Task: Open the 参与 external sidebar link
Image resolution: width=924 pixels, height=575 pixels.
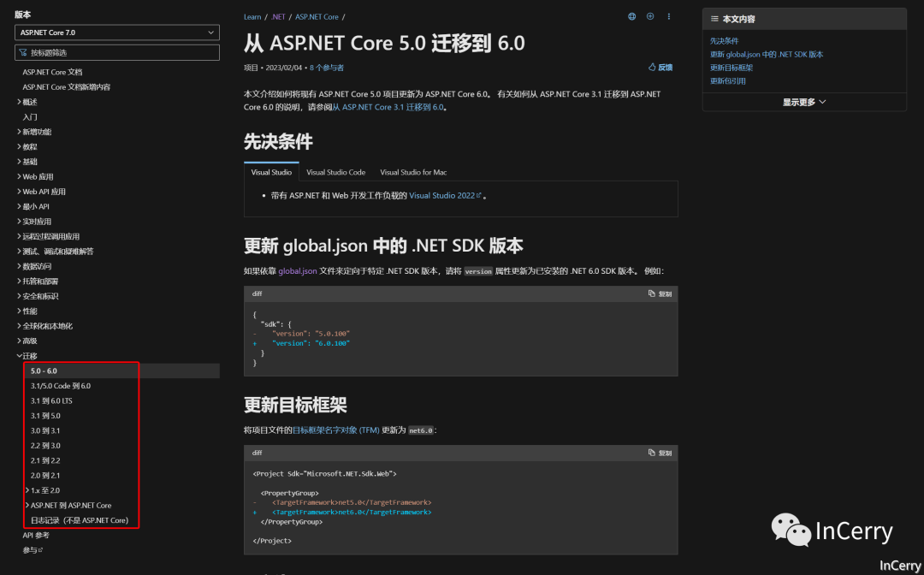Action: [x=33, y=550]
